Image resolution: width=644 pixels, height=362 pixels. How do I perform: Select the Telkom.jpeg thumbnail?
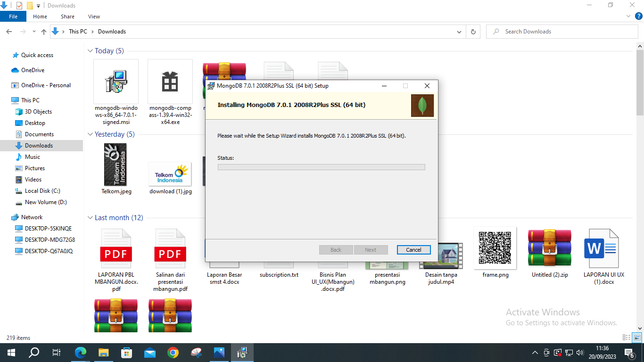click(116, 165)
